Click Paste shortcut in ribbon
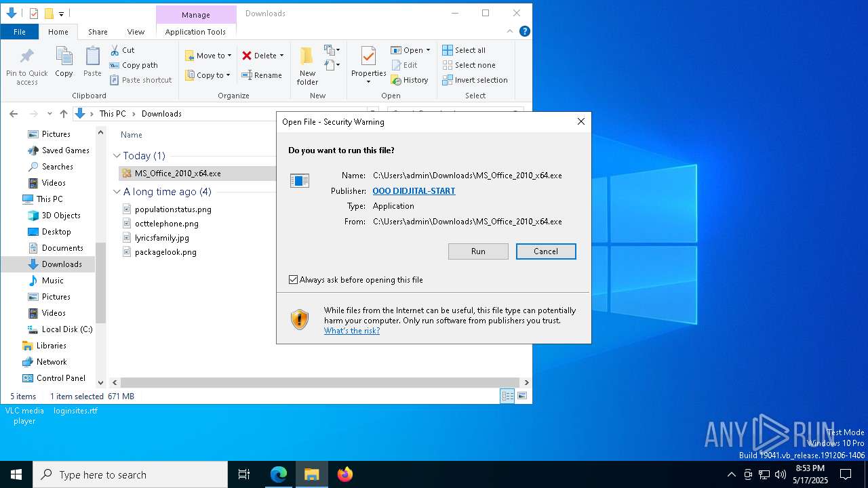 (140, 80)
